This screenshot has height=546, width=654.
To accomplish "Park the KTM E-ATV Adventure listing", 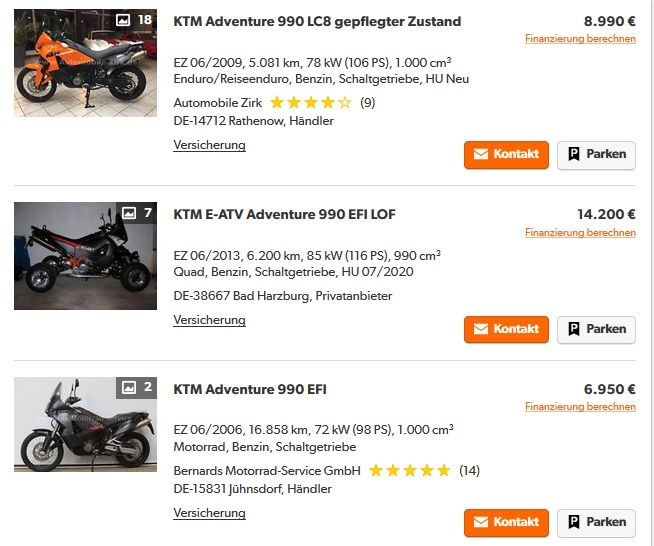I will click(596, 329).
